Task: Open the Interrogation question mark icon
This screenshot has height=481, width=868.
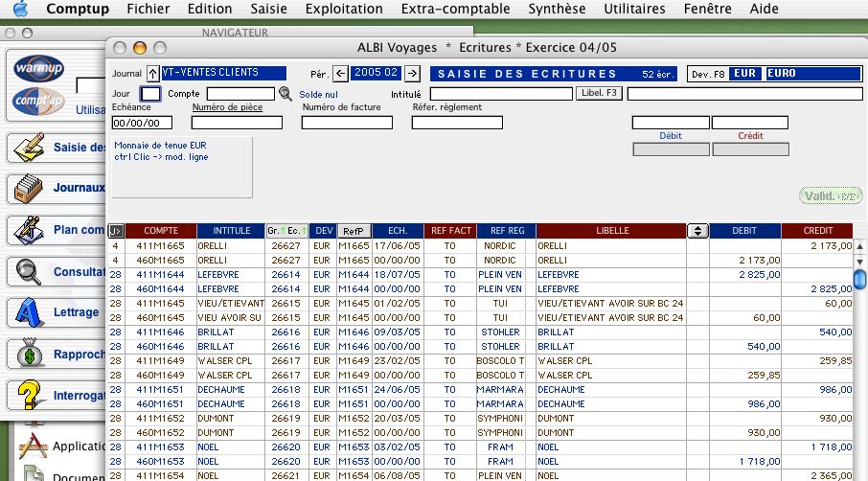Action: (30, 395)
